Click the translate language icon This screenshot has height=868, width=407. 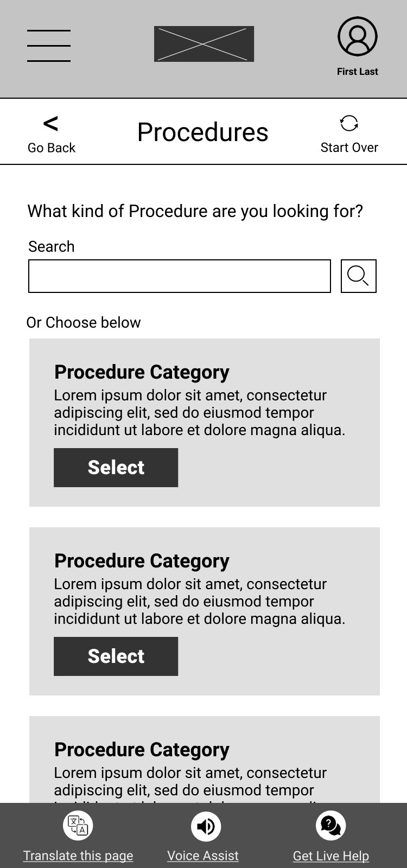pos(78,826)
